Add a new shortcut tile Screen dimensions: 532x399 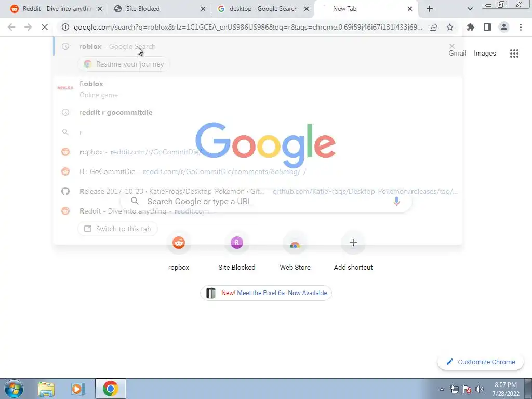point(353,251)
